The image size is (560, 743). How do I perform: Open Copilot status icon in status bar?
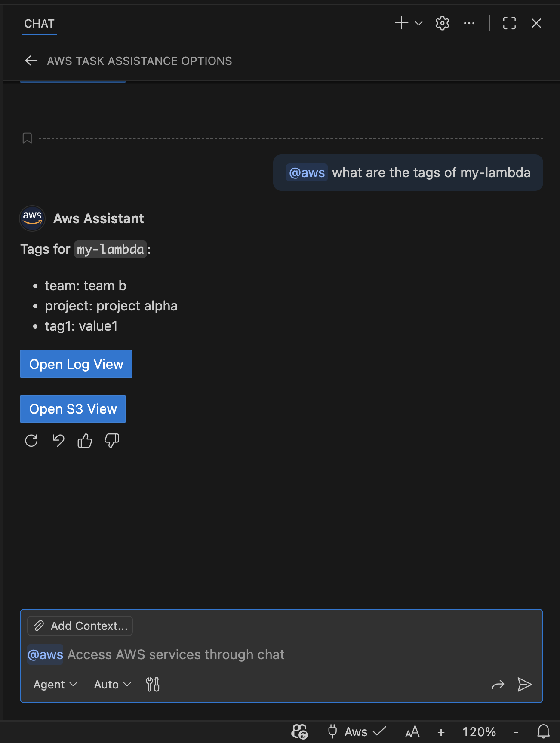300,731
